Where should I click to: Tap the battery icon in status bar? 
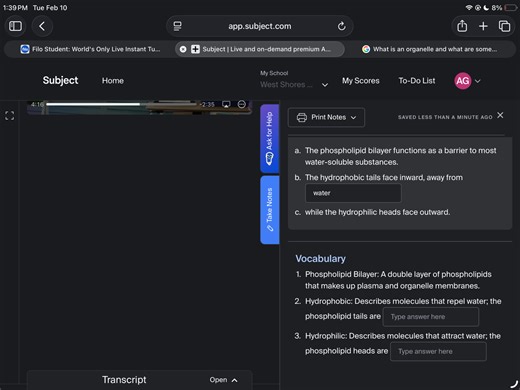click(x=511, y=7)
